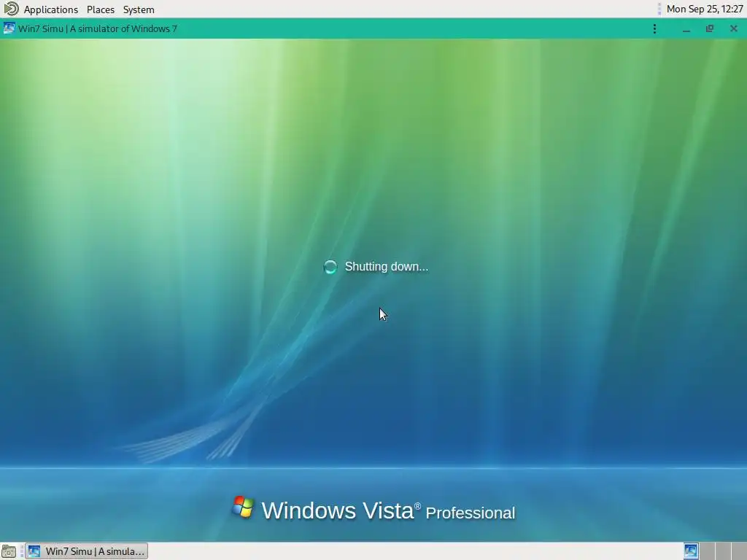Click the Win7 Simu app icon in title bar
This screenshot has width=747, height=560.
click(x=9, y=28)
